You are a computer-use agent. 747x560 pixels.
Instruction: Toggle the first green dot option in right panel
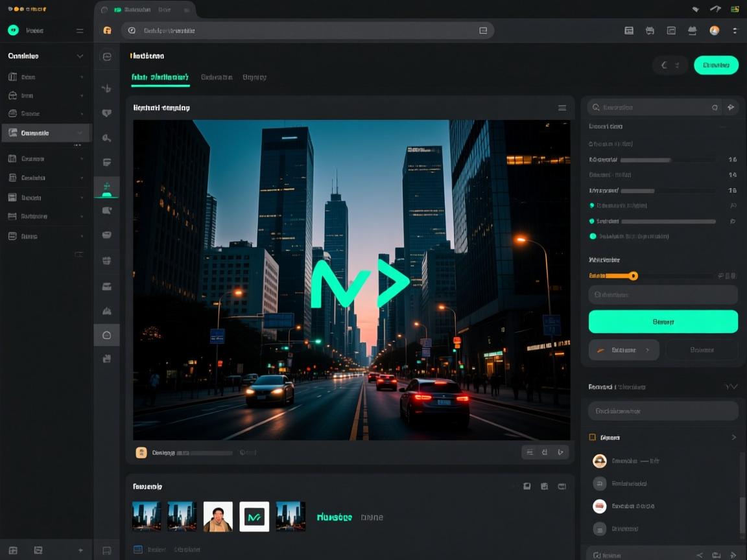click(591, 205)
